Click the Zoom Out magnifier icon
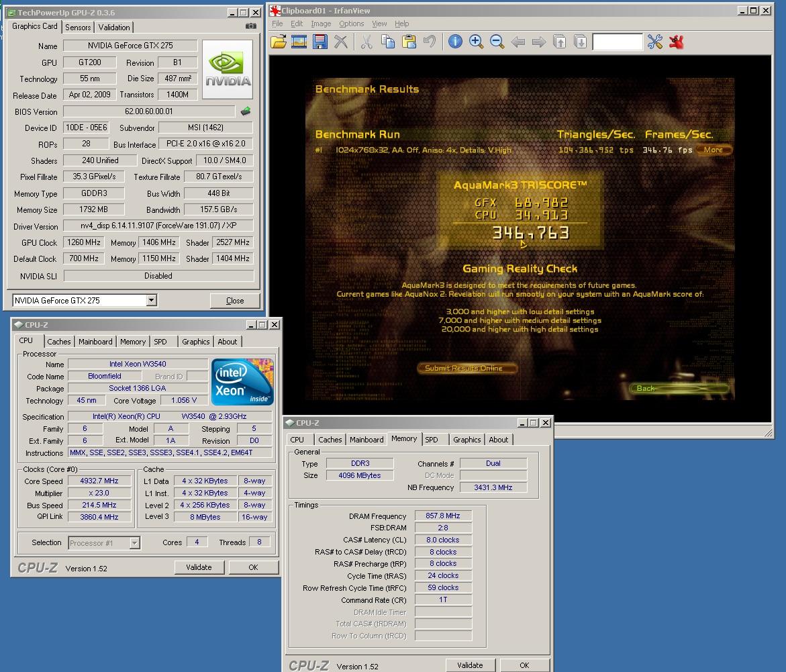The height and width of the screenshot is (672, 786). pyautogui.click(x=497, y=42)
